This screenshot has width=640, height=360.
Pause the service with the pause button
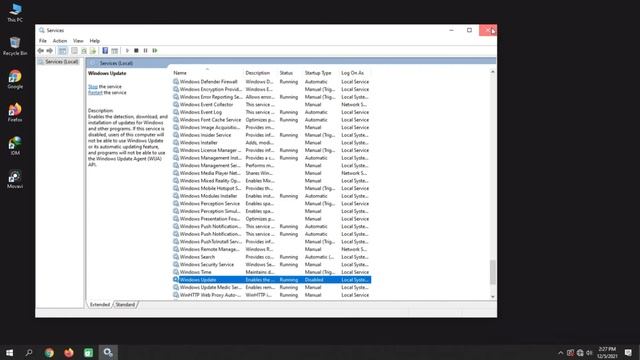[145, 51]
